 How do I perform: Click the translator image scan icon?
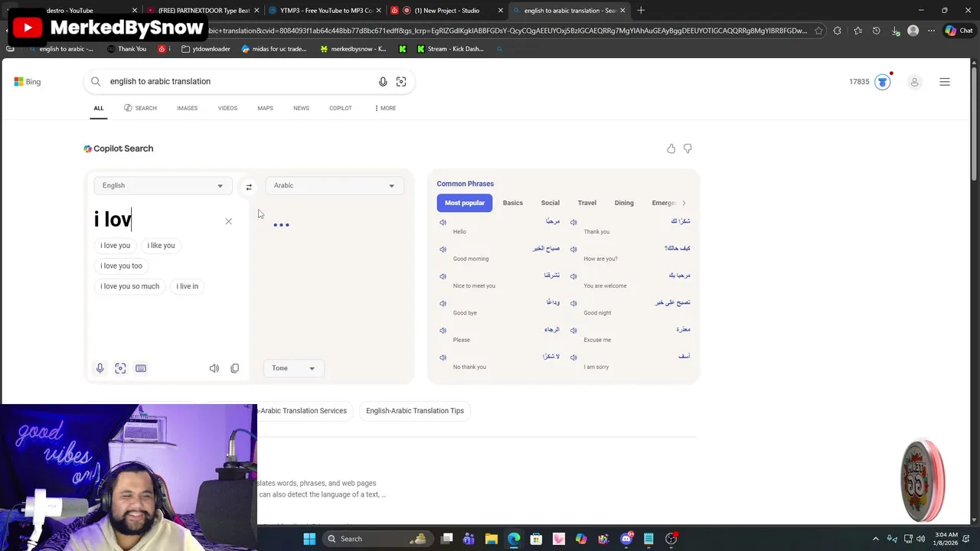[x=120, y=368]
